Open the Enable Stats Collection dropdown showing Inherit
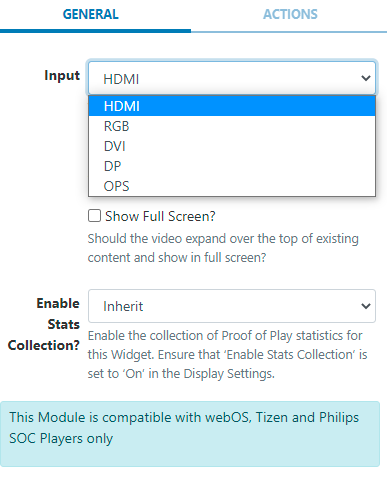The width and height of the screenshot is (387, 482). 232,306
